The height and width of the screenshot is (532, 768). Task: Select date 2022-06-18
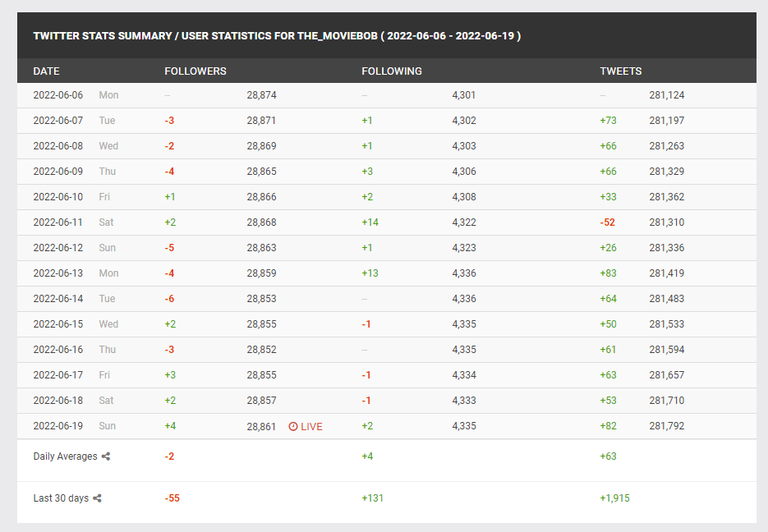[x=58, y=401]
